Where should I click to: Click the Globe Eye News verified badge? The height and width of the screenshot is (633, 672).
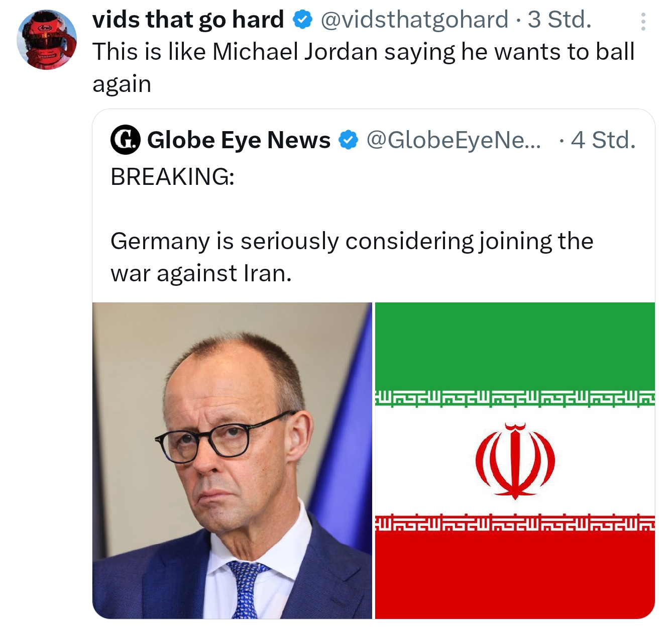[x=348, y=140]
